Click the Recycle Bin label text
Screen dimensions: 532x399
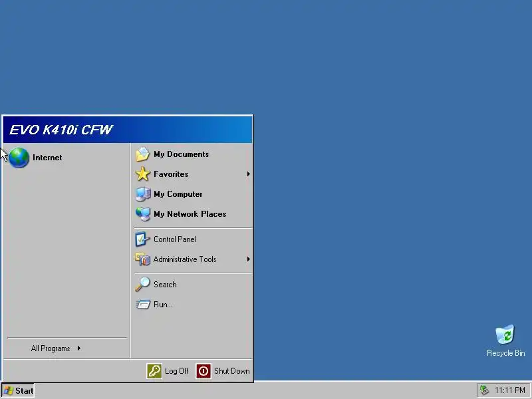(x=505, y=353)
